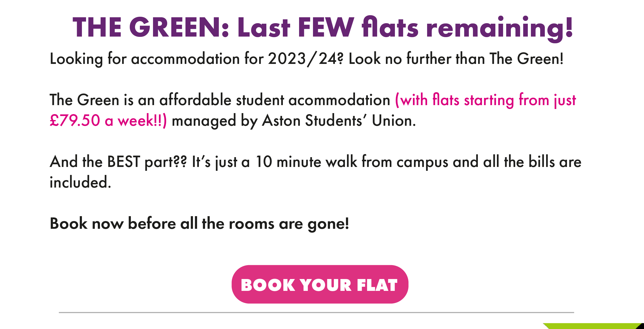
Task: Click the managed by phrase
Action: [215, 121]
